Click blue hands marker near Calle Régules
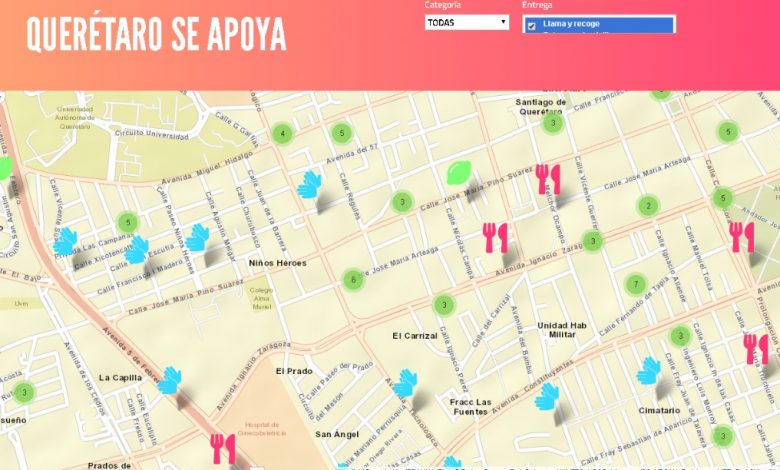This screenshot has height=470, width=780. coord(309,184)
